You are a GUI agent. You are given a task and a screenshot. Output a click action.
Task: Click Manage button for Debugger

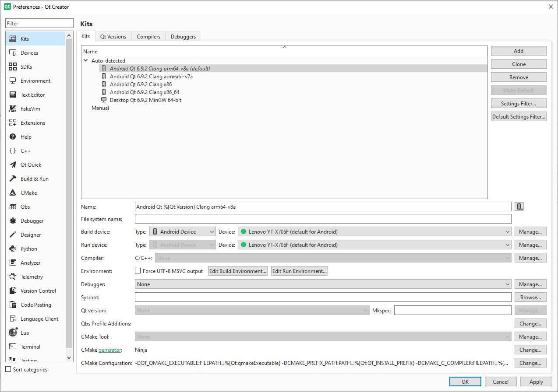coord(530,284)
